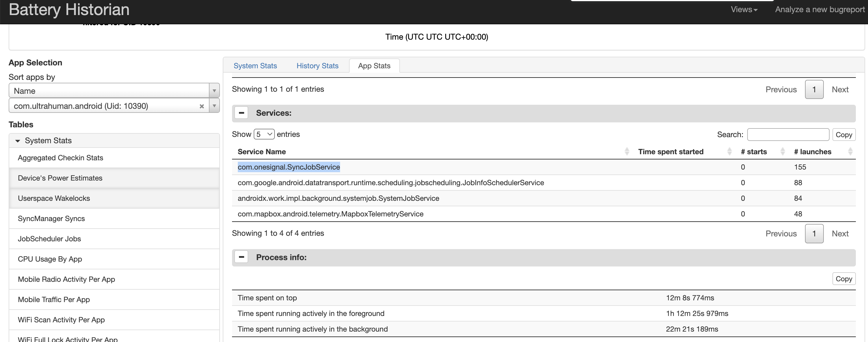Open the JobScheduler Jobs table
Screen dimensions: 868x342
49,238
